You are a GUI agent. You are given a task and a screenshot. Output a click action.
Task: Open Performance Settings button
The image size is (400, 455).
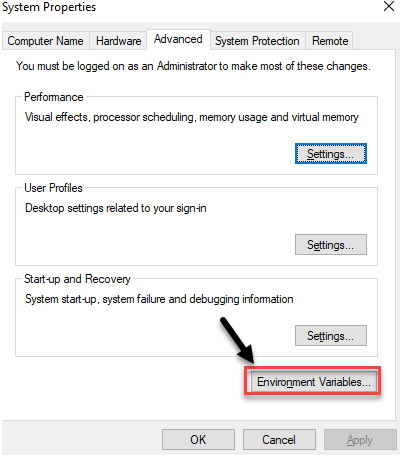point(331,154)
